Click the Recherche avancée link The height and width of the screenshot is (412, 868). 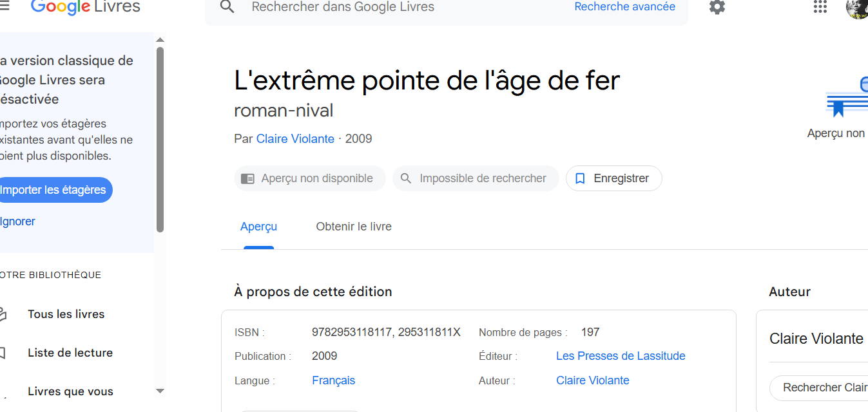pos(624,7)
